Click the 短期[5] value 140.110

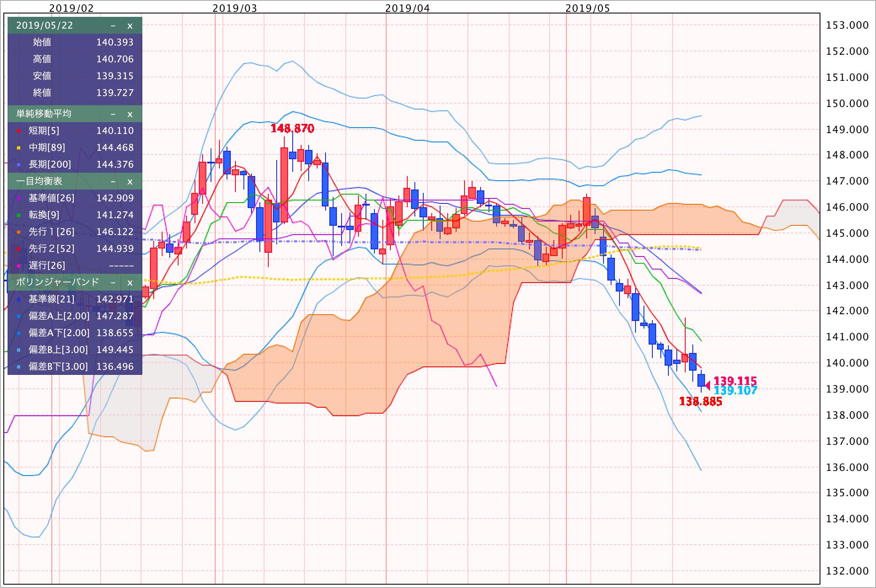pos(115,131)
